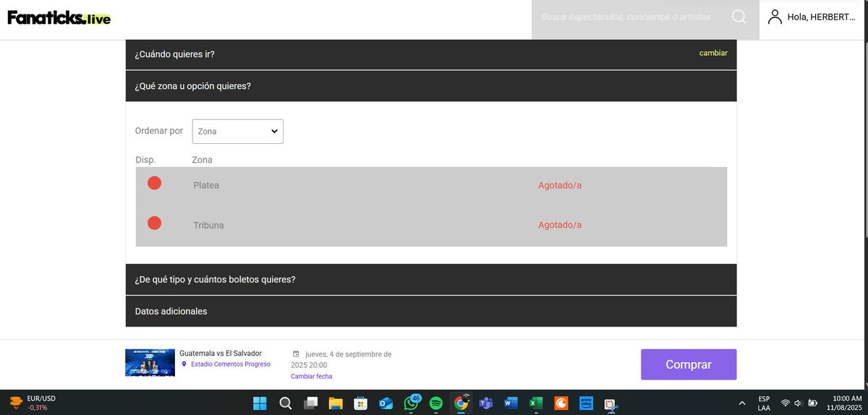Show hidden system tray icons
Viewport: 868px width, 415px height.
741,403
